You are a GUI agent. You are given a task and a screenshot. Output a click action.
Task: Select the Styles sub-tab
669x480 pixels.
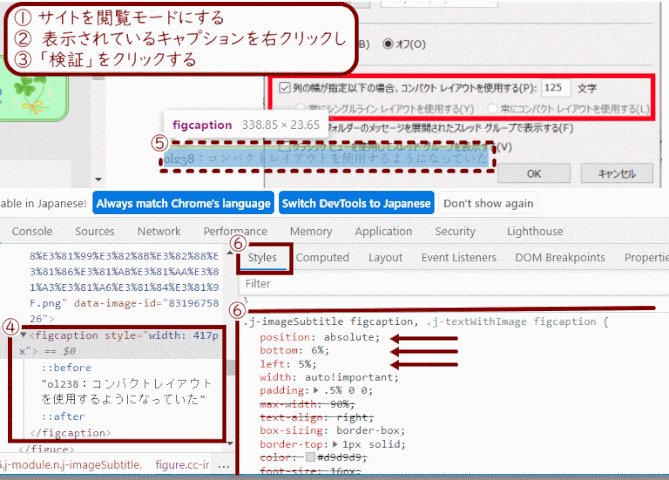coord(262,258)
